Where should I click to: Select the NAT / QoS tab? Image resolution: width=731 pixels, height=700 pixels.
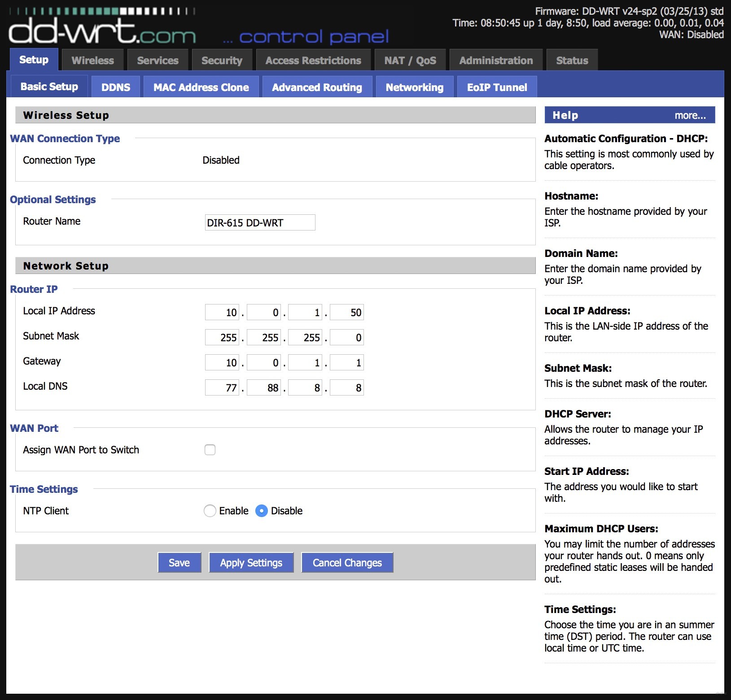(x=410, y=60)
